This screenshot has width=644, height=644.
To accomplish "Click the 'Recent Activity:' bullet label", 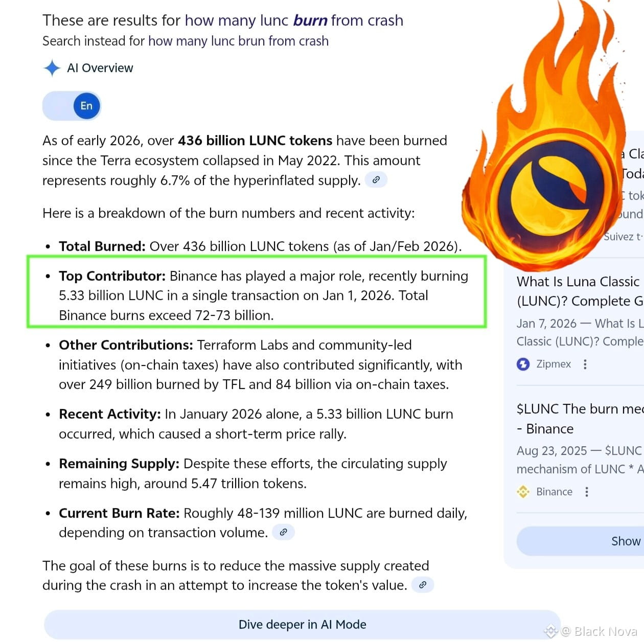I will point(110,414).
